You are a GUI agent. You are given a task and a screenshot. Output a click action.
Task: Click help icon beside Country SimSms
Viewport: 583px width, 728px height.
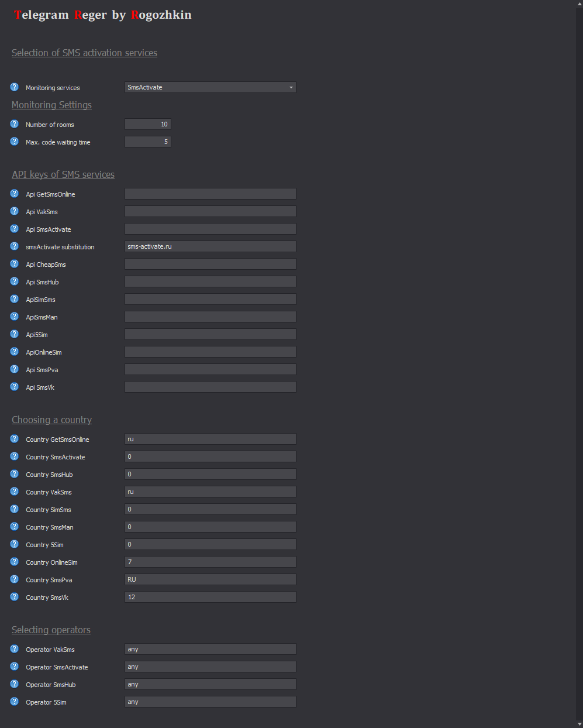[x=15, y=509]
